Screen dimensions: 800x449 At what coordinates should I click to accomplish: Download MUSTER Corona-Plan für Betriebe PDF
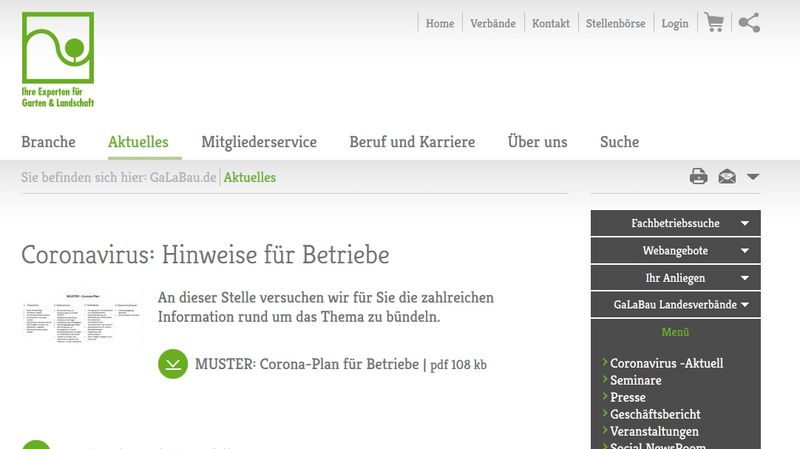(306, 364)
